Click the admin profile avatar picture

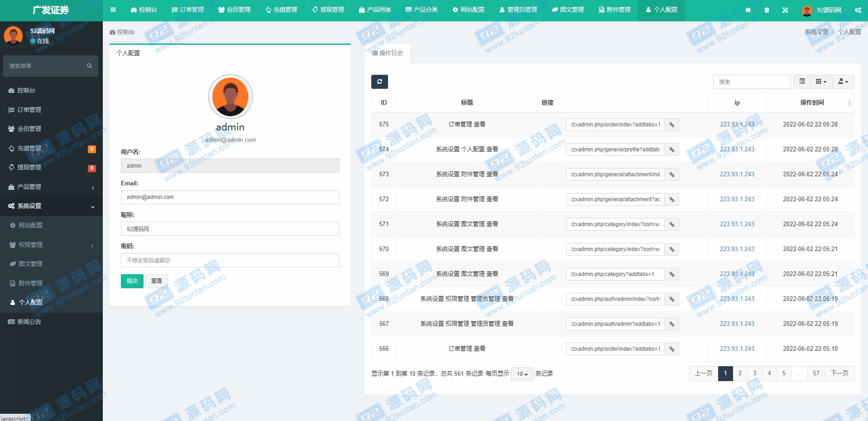[x=230, y=97]
